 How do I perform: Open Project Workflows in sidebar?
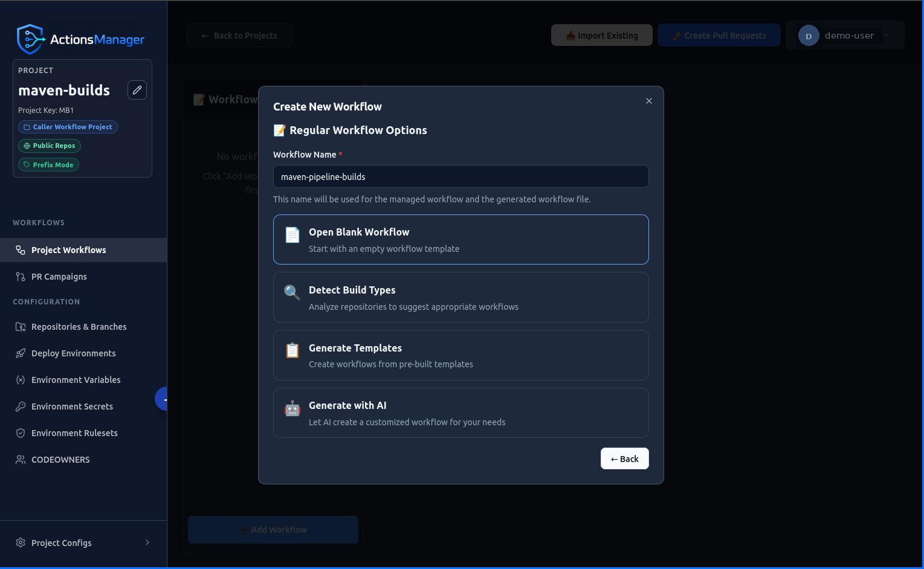click(x=83, y=250)
